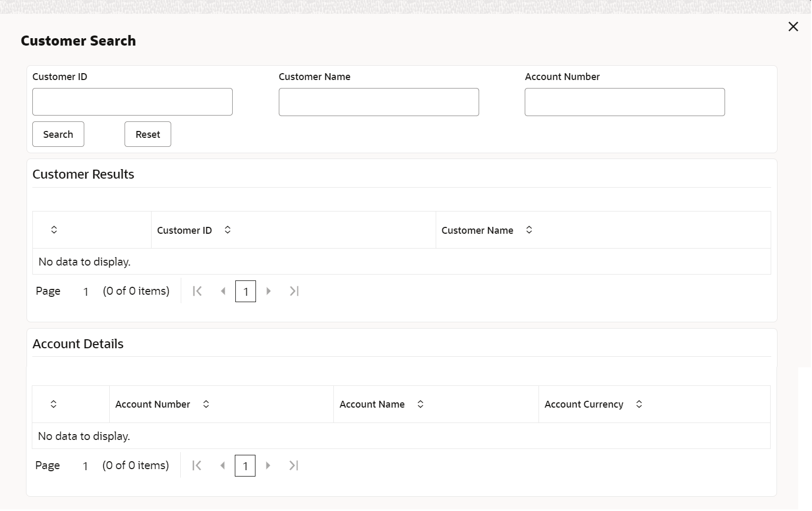
Task: Go to next page in Customer Results
Action: coord(269,291)
